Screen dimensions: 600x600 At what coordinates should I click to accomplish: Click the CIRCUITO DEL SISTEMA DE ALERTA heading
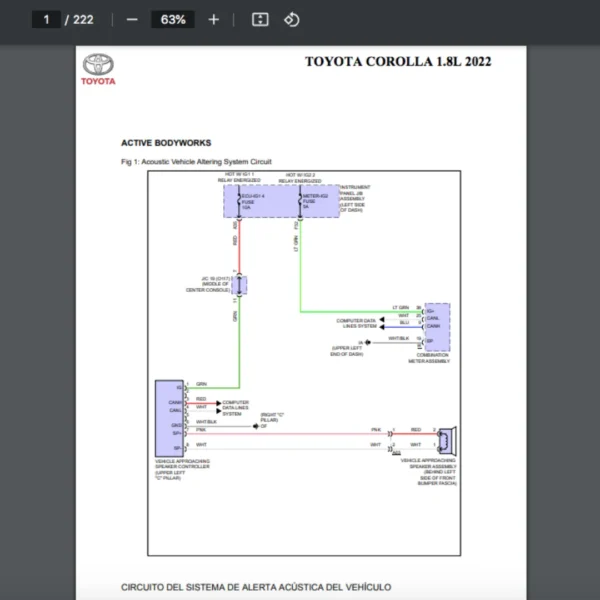tap(256, 587)
